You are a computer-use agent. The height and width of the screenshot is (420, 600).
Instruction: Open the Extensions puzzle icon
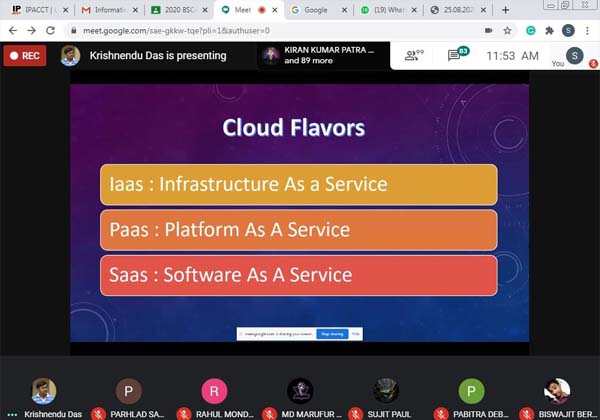(549, 31)
